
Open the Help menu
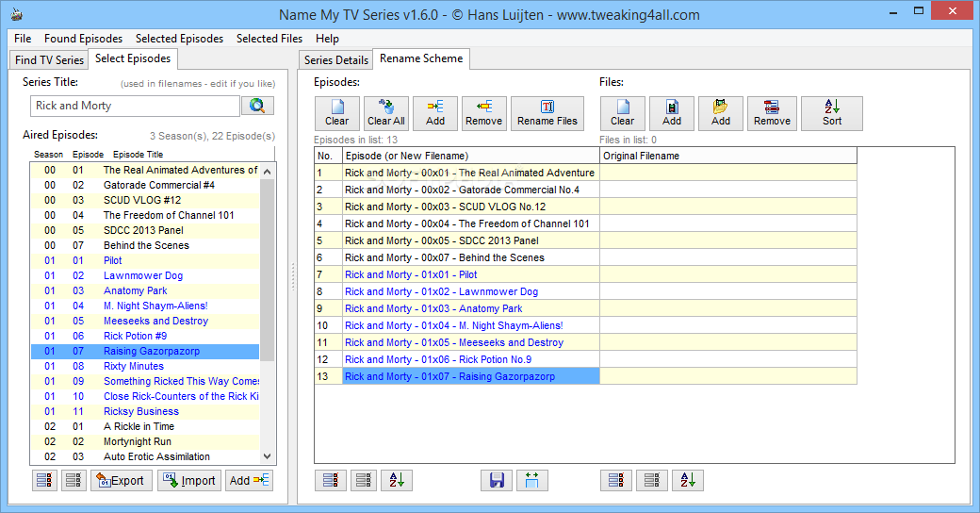click(327, 38)
